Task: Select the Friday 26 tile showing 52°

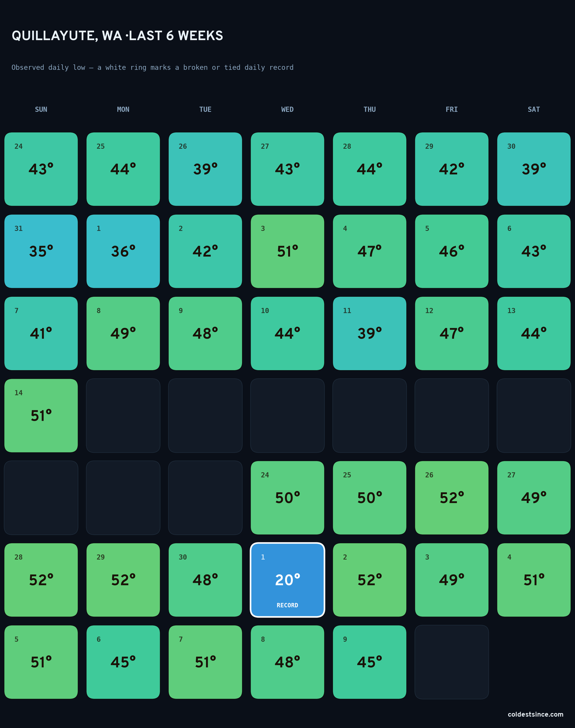Action: coord(452,498)
